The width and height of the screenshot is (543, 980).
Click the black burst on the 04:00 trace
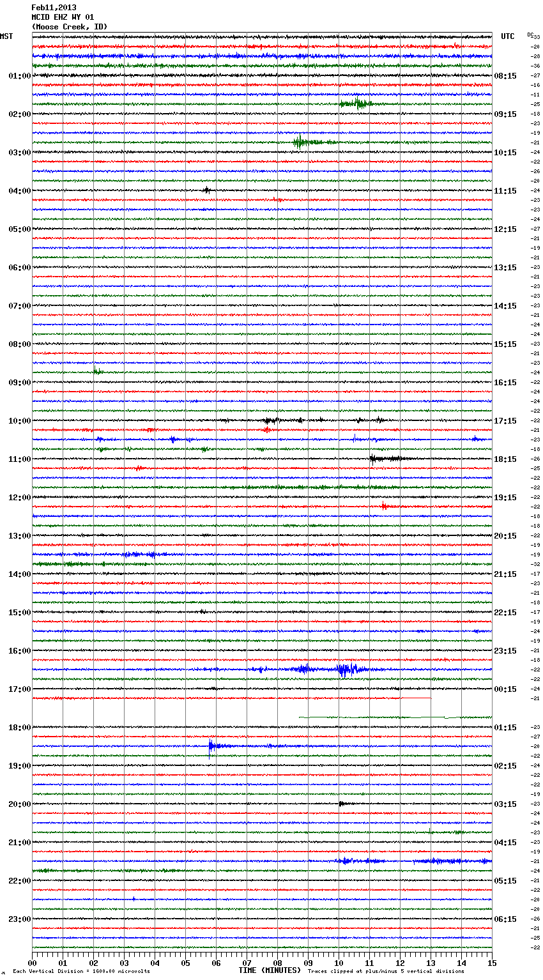pos(206,190)
